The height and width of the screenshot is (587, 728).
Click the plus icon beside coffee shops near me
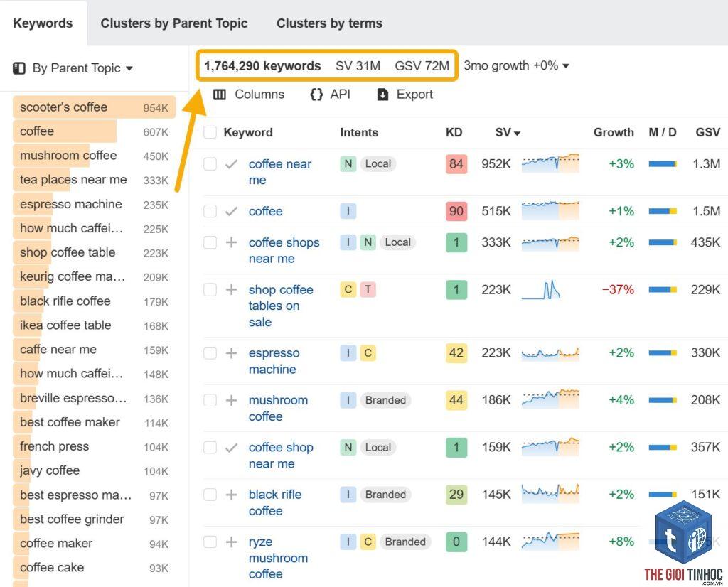[x=231, y=242]
